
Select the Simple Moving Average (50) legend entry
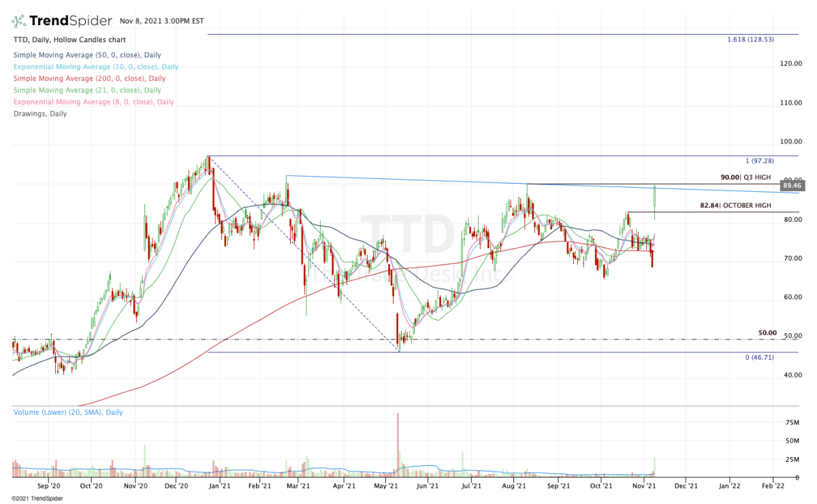coord(89,54)
